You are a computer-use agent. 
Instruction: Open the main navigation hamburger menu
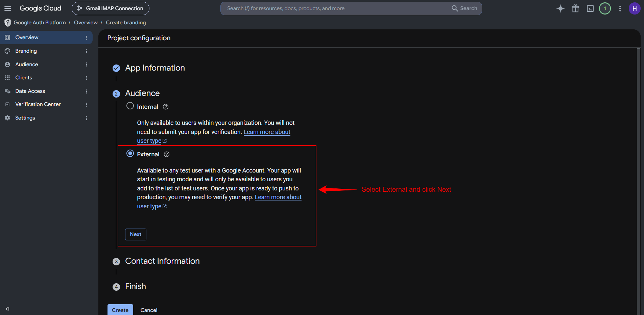tap(8, 8)
